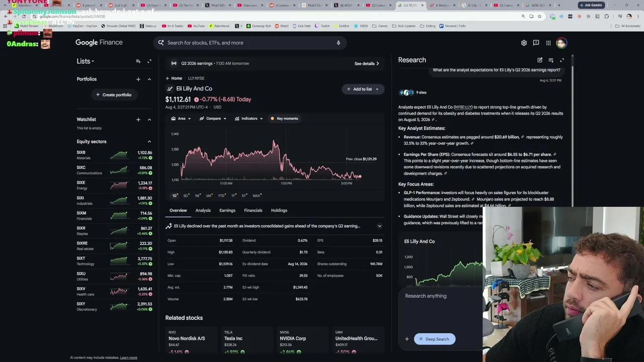Switch to the Eli Lilly browser tab

(x=410, y=5)
